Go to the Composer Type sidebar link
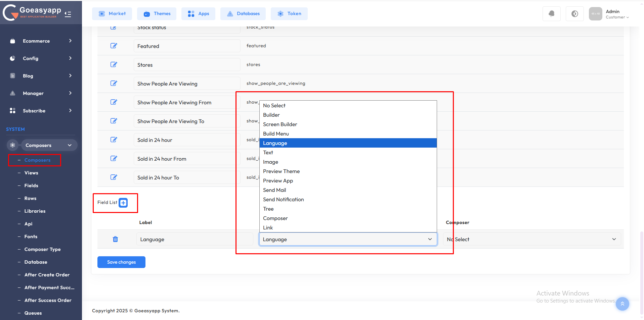The height and width of the screenshot is (320, 644). (x=42, y=249)
